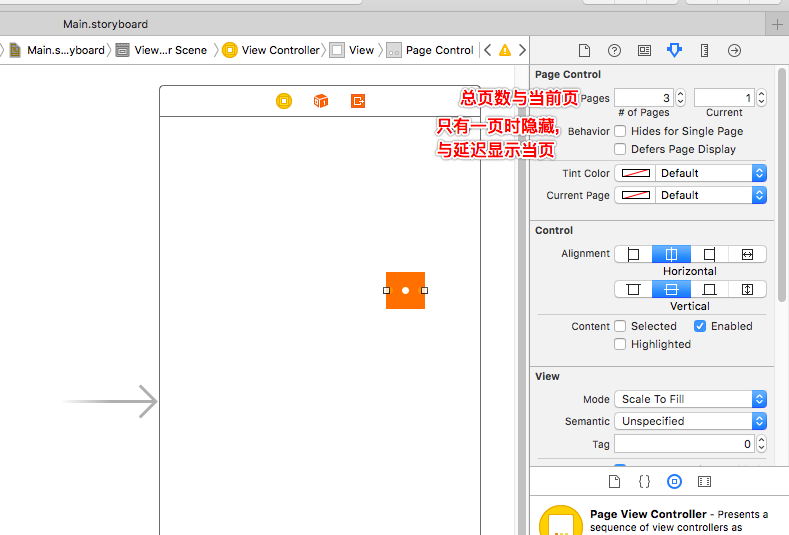The width and height of the screenshot is (789, 535).
Task: Show the Media library
Action: pyautogui.click(x=704, y=482)
